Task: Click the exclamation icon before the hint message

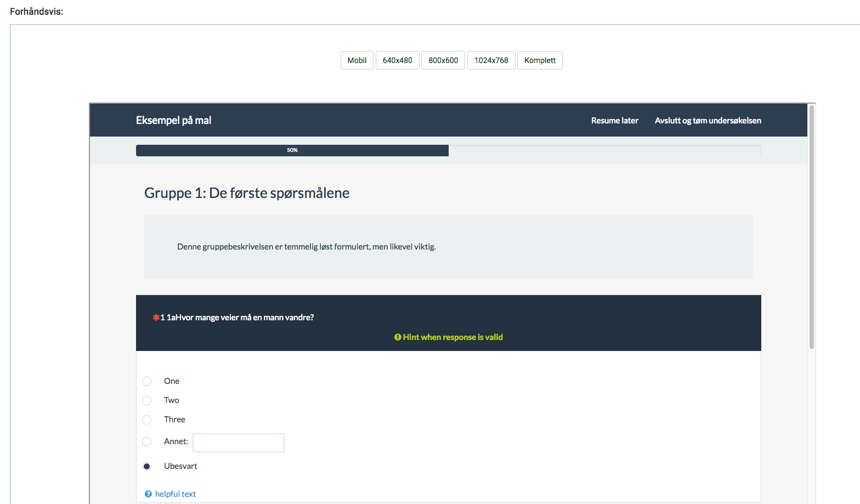Action: tap(398, 337)
